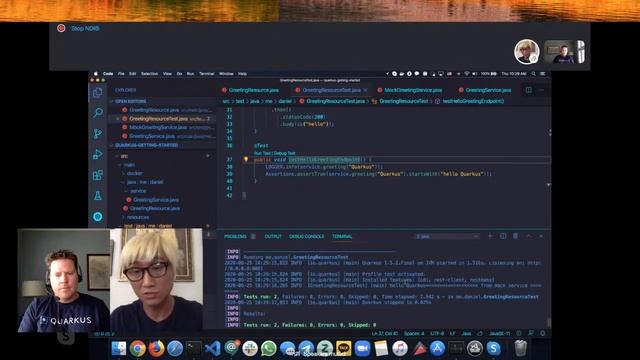Viewport: 640px width, 360px height.
Task: Split the terminal panel
Action: [503, 236]
